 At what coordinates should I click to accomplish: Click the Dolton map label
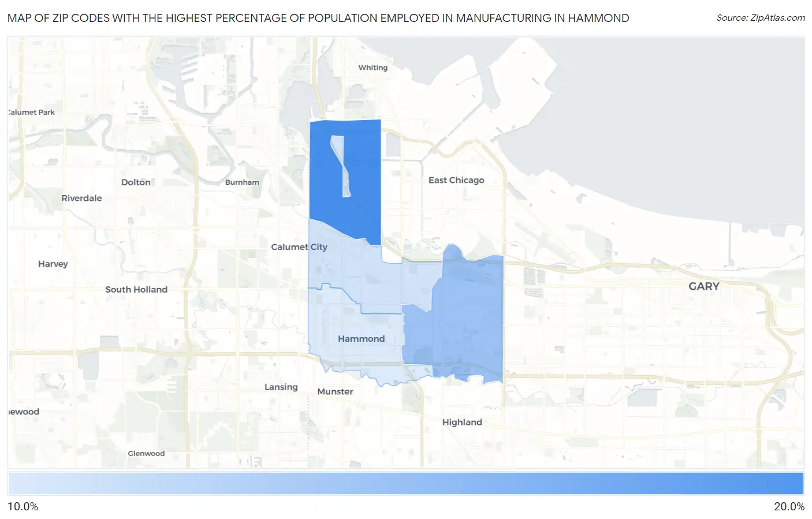[x=136, y=182]
